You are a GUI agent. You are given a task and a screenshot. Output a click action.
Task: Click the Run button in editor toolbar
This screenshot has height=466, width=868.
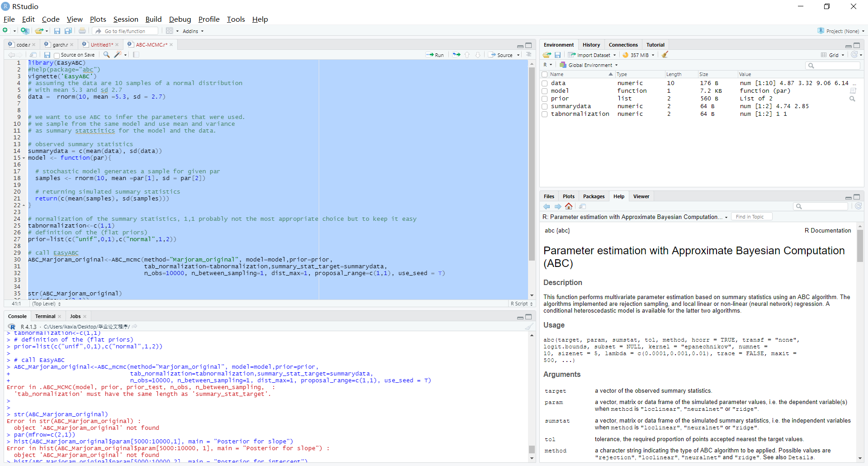click(x=435, y=55)
